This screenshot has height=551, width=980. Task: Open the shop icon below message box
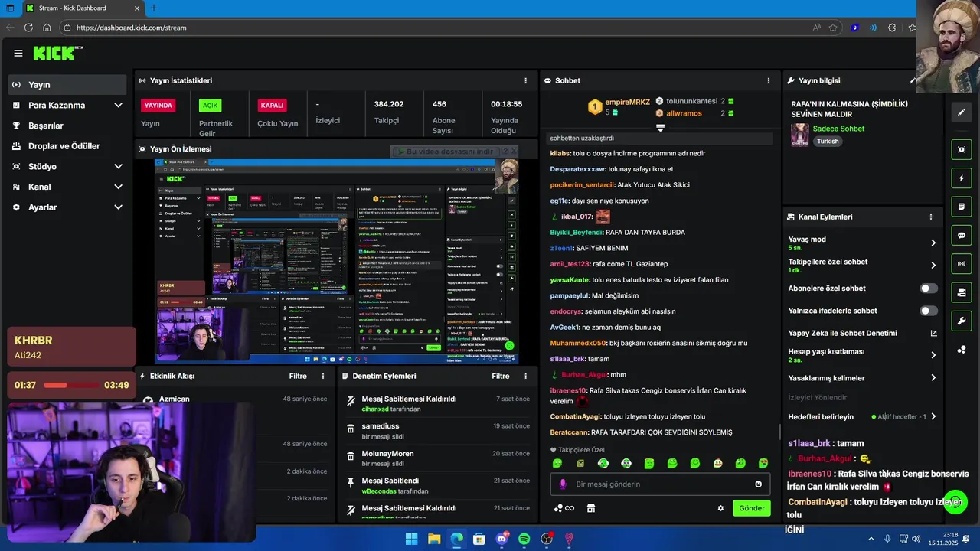pyautogui.click(x=591, y=508)
